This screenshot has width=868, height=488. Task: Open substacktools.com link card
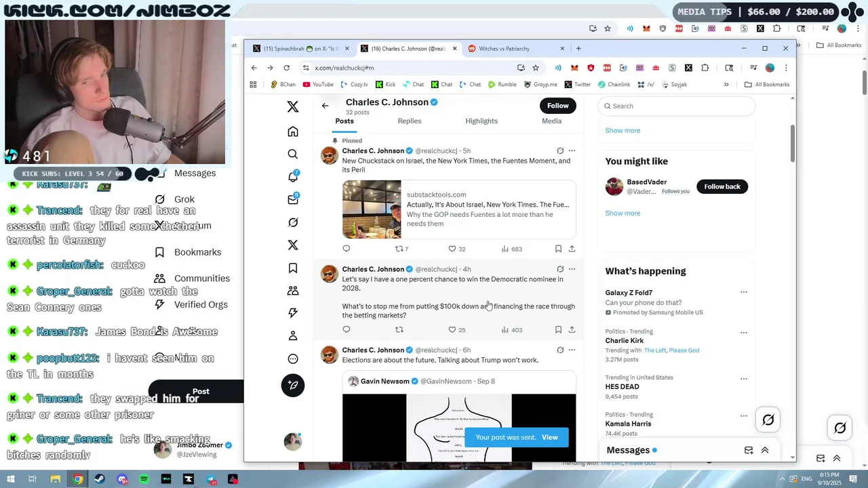(459, 209)
